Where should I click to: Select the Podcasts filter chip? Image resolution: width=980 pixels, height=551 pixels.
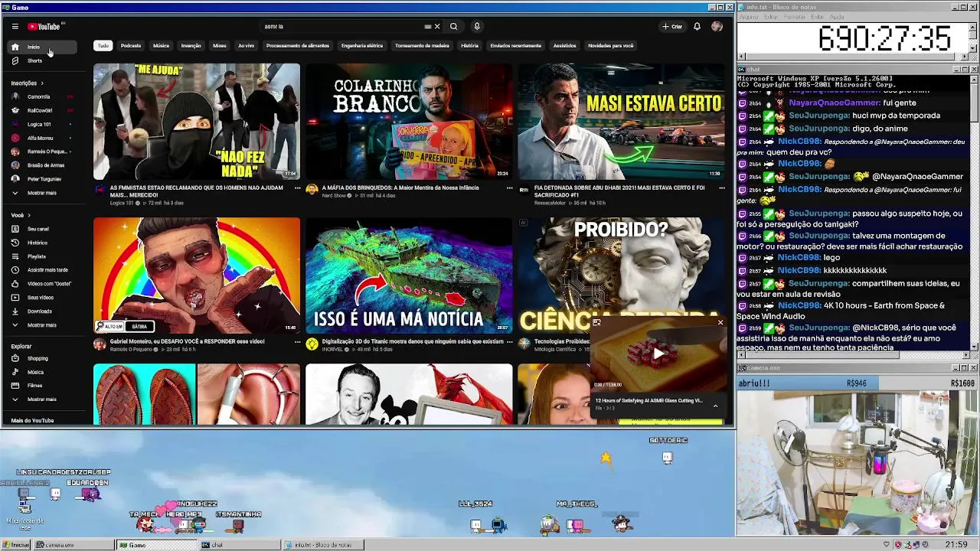coord(131,46)
